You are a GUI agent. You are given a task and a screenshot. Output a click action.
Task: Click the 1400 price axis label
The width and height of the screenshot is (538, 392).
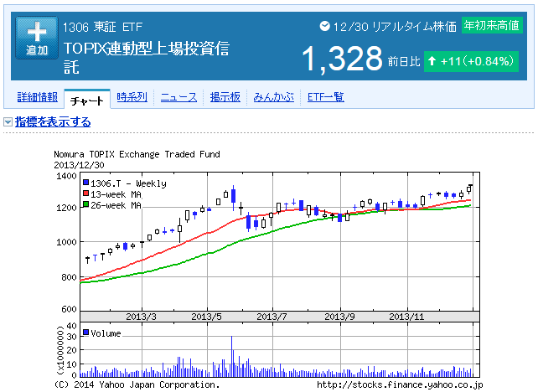pyautogui.click(x=66, y=176)
